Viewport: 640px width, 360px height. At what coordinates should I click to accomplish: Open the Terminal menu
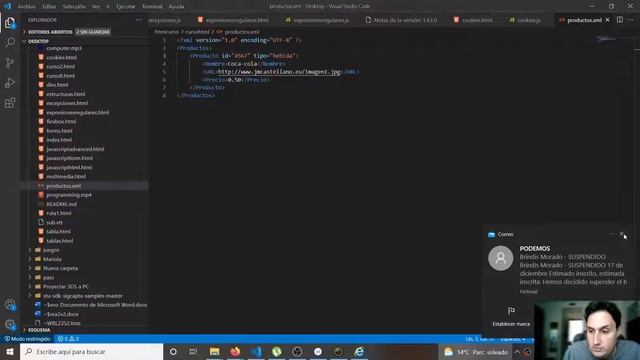[x=152, y=7]
